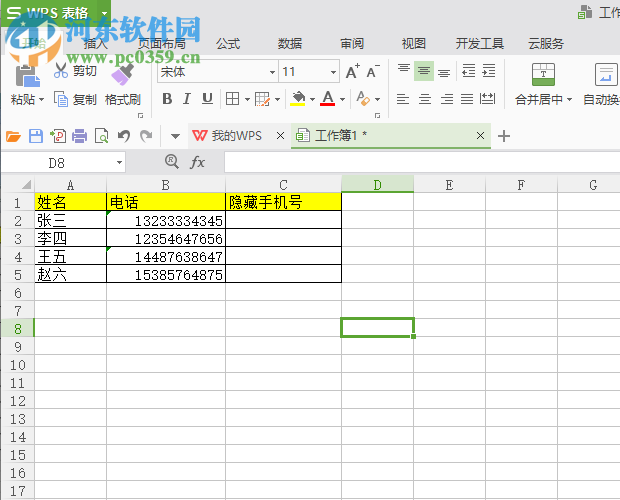
Task: Open the 审阅 ribbon tab
Action: [x=352, y=43]
